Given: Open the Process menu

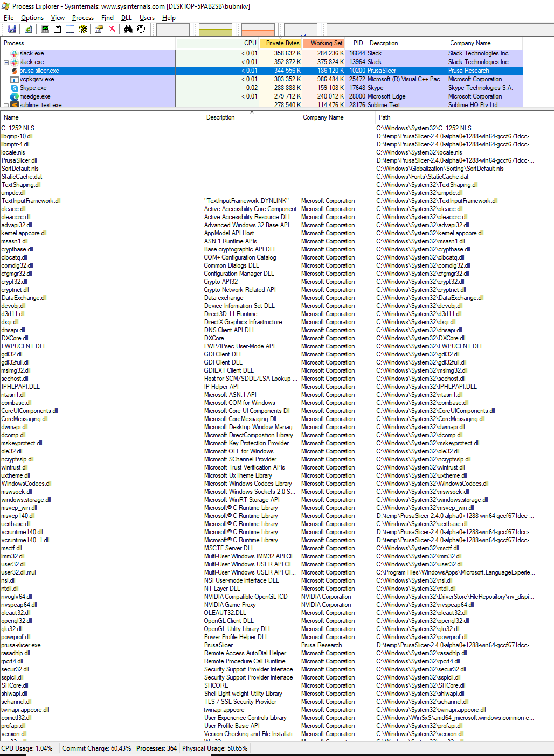Looking at the screenshot, I should tap(82, 17).
